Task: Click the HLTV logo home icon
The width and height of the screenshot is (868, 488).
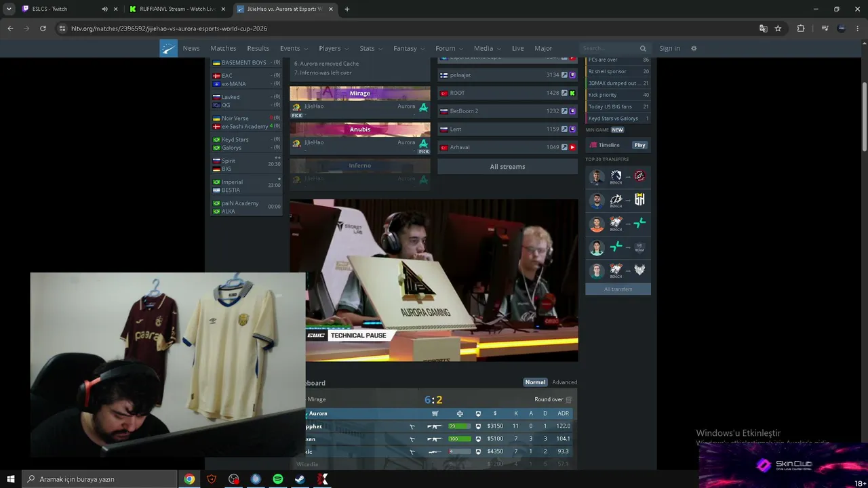Action: [x=168, y=48]
